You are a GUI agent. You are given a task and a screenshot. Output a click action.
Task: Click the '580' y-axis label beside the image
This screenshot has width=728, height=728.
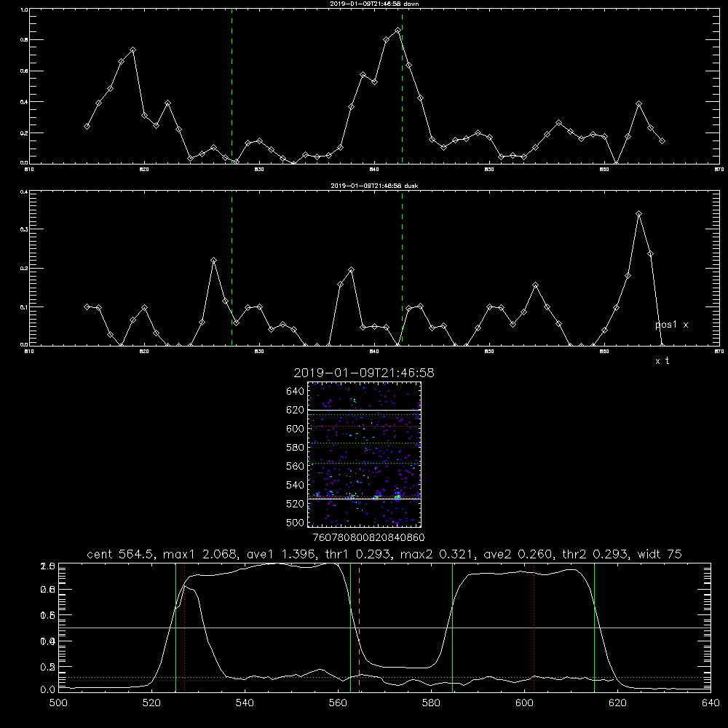click(x=296, y=448)
